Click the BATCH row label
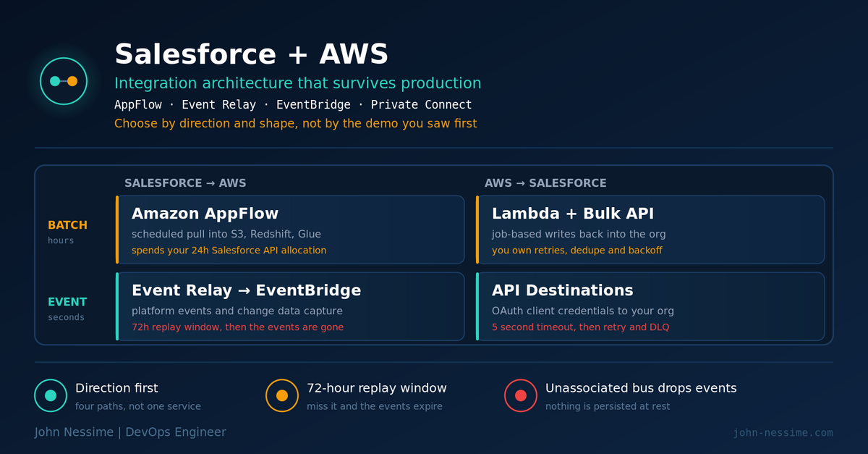Image resolution: width=868 pixels, height=454 pixels. [x=67, y=225]
